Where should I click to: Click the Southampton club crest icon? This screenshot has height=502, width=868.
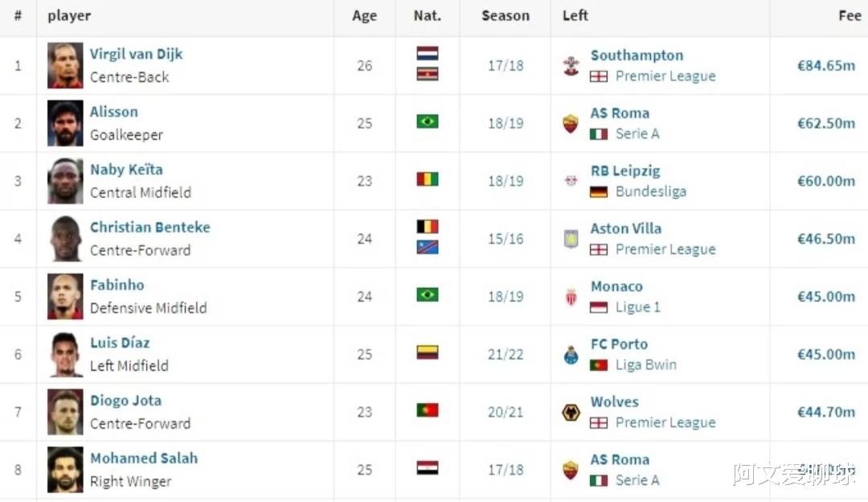(x=571, y=66)
